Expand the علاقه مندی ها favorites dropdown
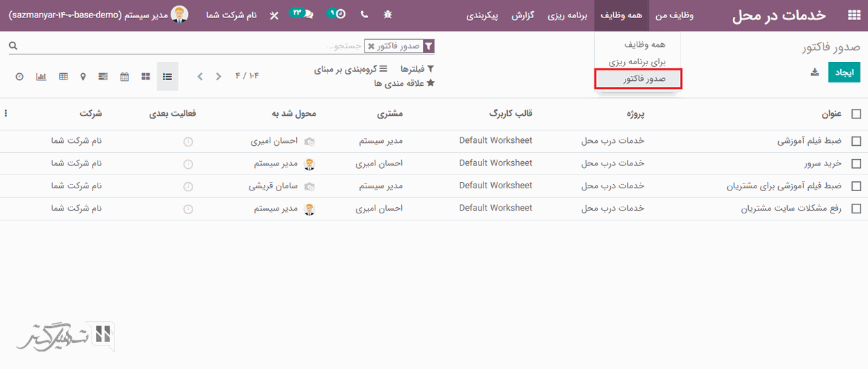Image resolution: width=868 pixels, height=369 pixels. (404, 83)
